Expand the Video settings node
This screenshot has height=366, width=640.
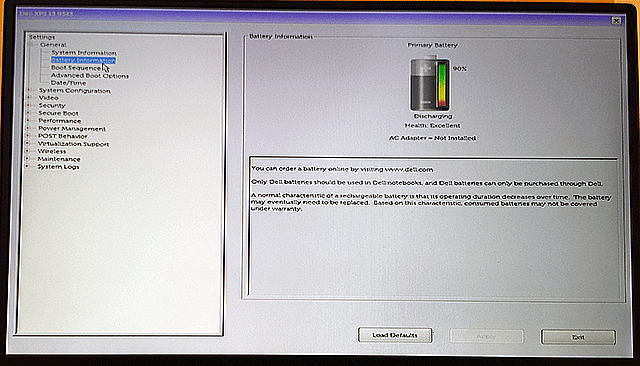pyautogui.click(x=29, y=98)
